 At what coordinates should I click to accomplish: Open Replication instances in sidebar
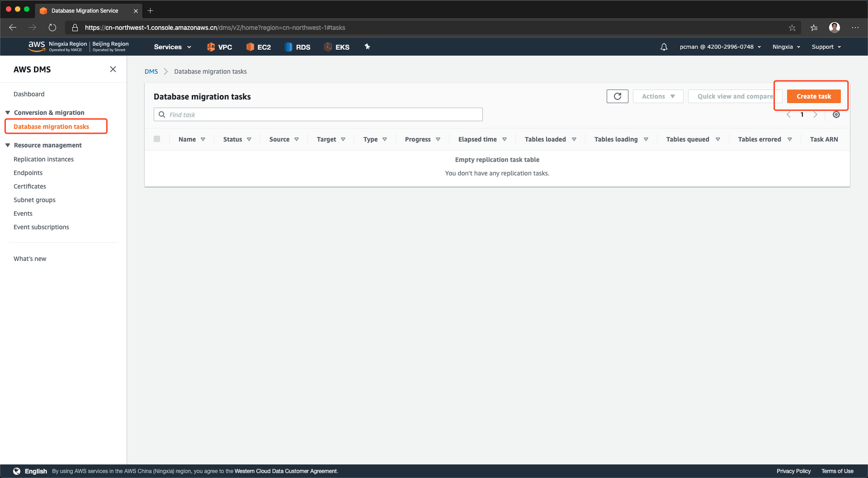point(43,159)
